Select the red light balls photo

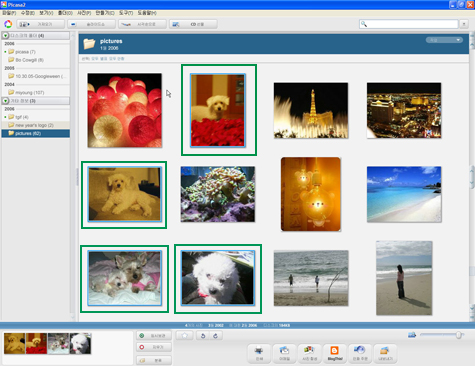(125, 111)
